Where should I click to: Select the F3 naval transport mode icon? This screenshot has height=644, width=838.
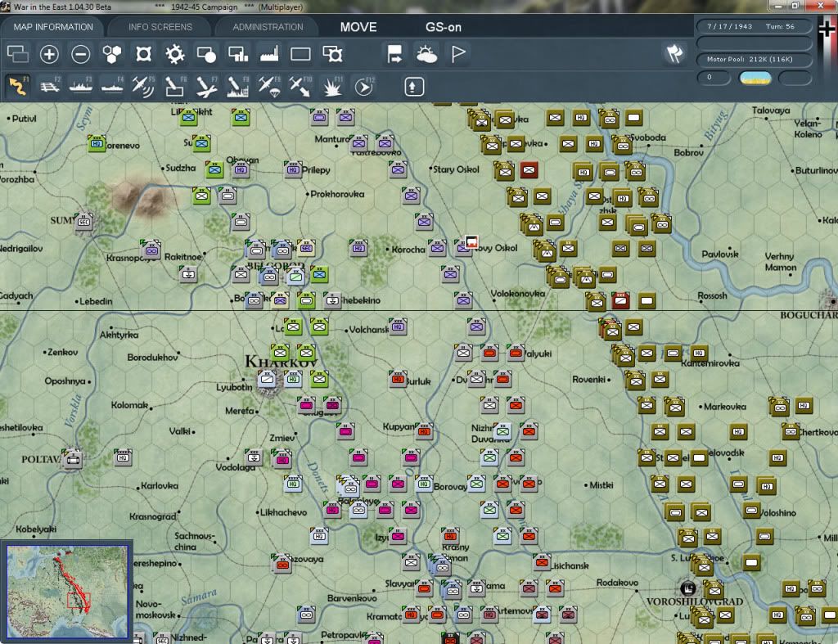tap(81, 86)
